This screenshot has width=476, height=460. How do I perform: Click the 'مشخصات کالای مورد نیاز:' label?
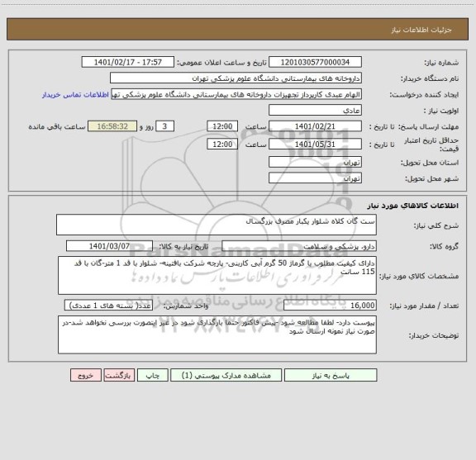pos(420,276)
